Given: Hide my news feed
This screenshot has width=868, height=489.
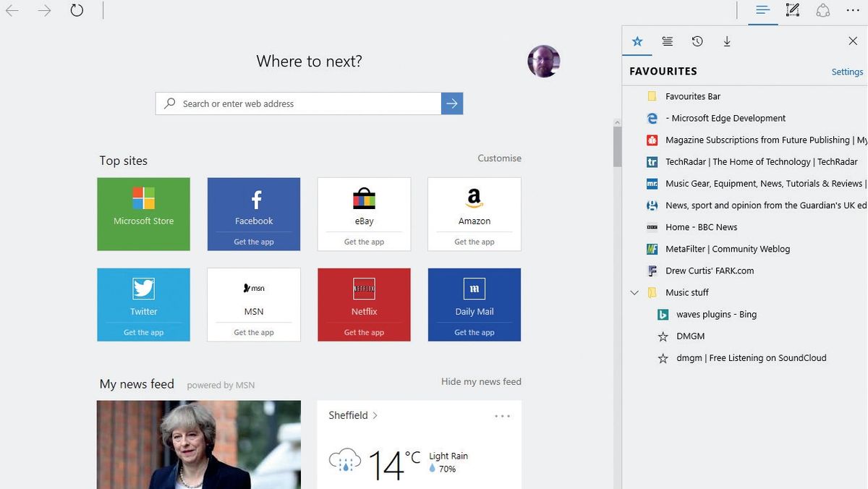Looking at the screenshot, I should [481, 381].
